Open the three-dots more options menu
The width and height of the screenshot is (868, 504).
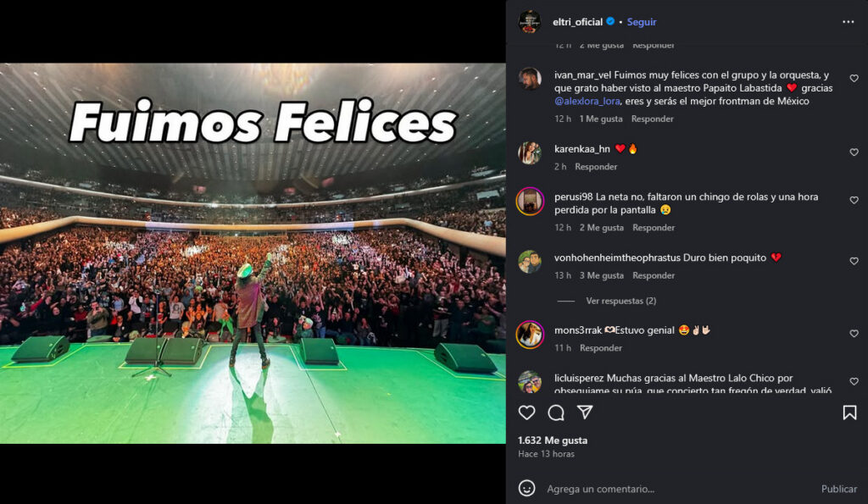848,21
